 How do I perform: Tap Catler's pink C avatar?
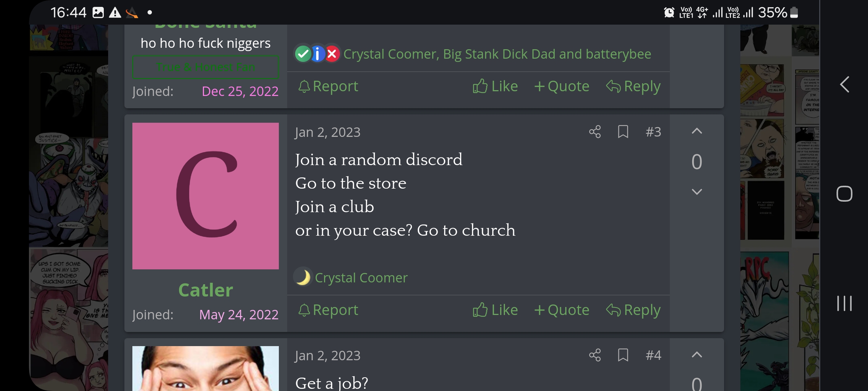pos(205,196)
